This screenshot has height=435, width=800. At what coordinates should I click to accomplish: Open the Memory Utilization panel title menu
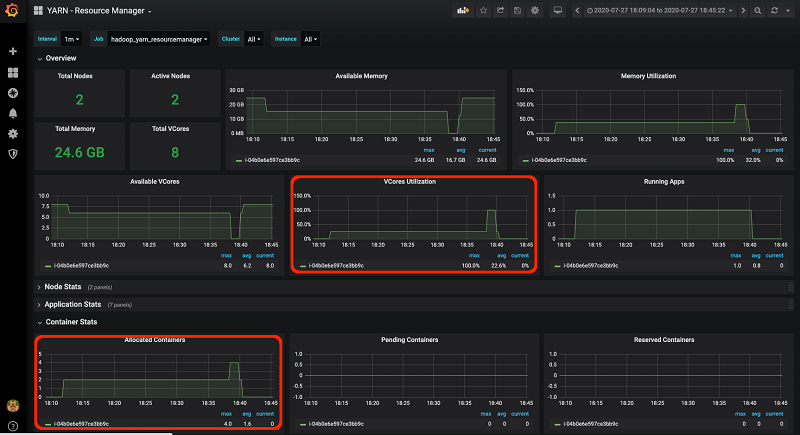coord(648,76)
